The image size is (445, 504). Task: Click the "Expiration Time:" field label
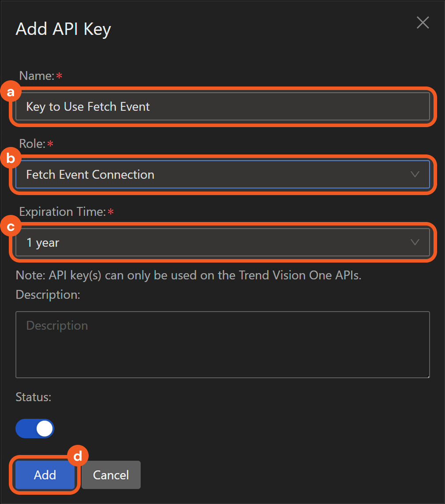[62, 212]
